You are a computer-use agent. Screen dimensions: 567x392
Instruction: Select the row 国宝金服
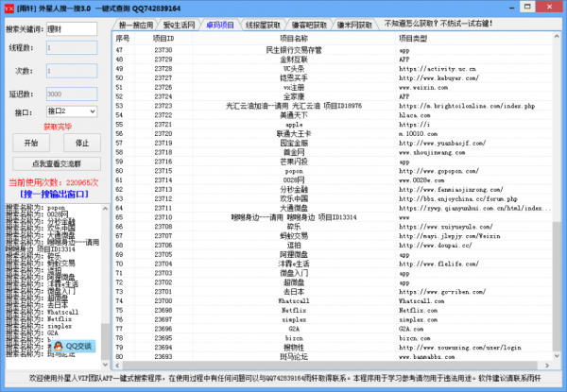pyautogui.click(x=333, y=143)
